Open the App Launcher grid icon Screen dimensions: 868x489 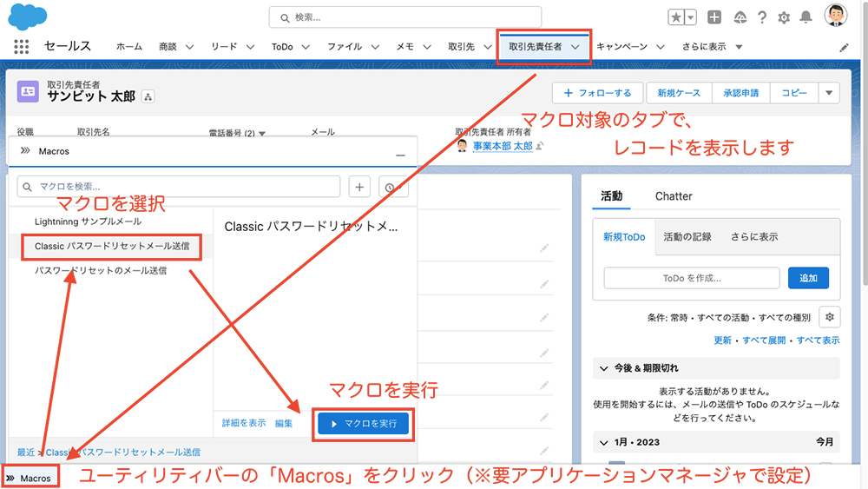pyautogui.click(x=21, y=47)
